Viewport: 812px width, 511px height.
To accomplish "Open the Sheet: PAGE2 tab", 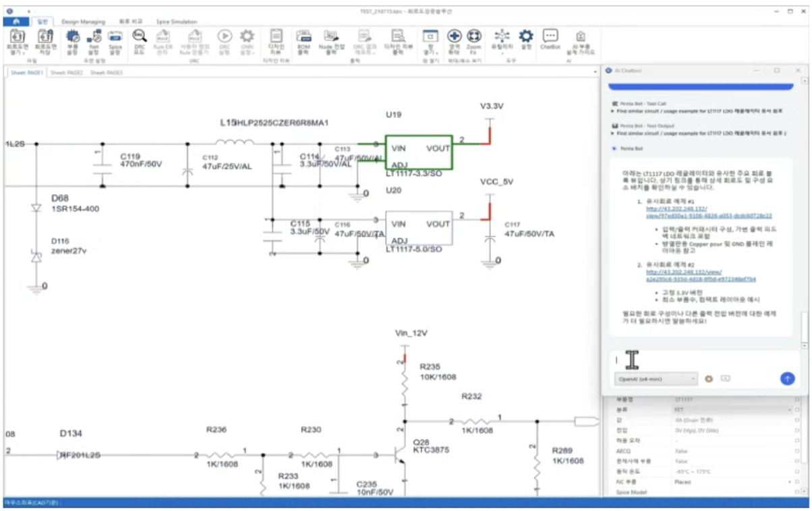I will pyautogui.click(x=67, y=72).
